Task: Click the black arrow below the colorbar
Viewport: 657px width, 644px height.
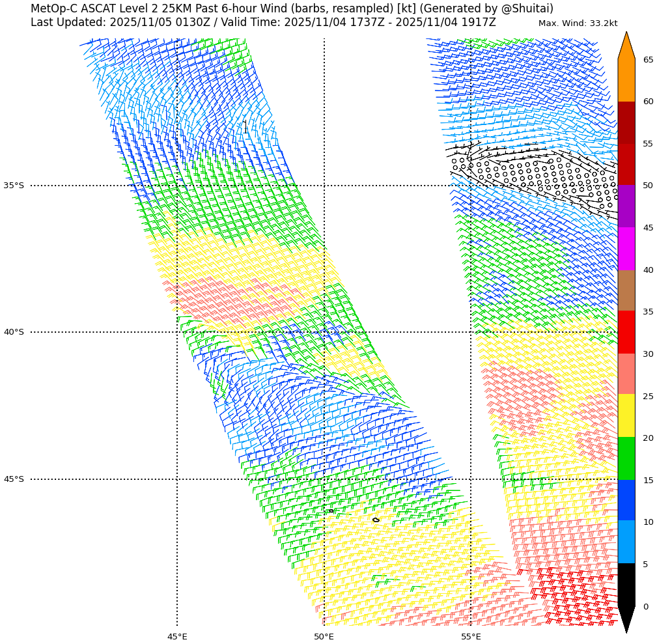Action: pos(626,617)
